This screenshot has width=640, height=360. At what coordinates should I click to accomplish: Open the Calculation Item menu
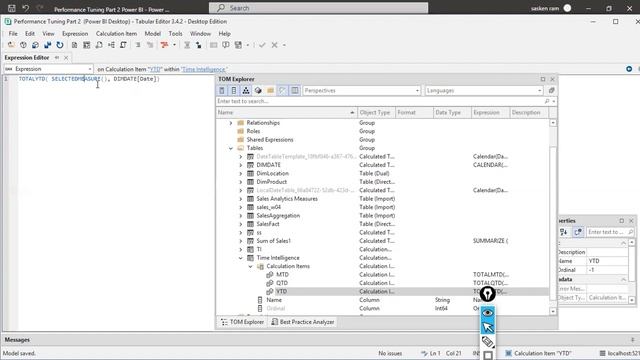(116, 33)
